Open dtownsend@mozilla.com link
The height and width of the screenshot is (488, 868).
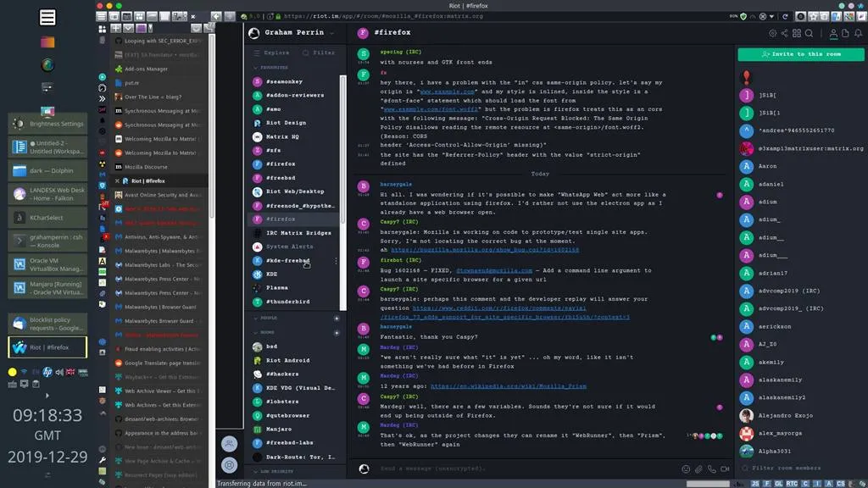point(494,270)
